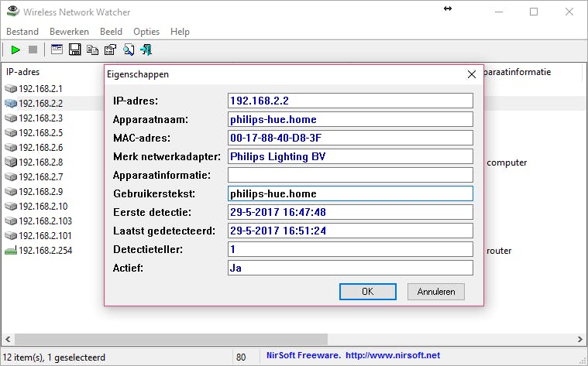Select the 192.168.2.8 row
The width and height of the screenshot is (588, 366).
40,162
